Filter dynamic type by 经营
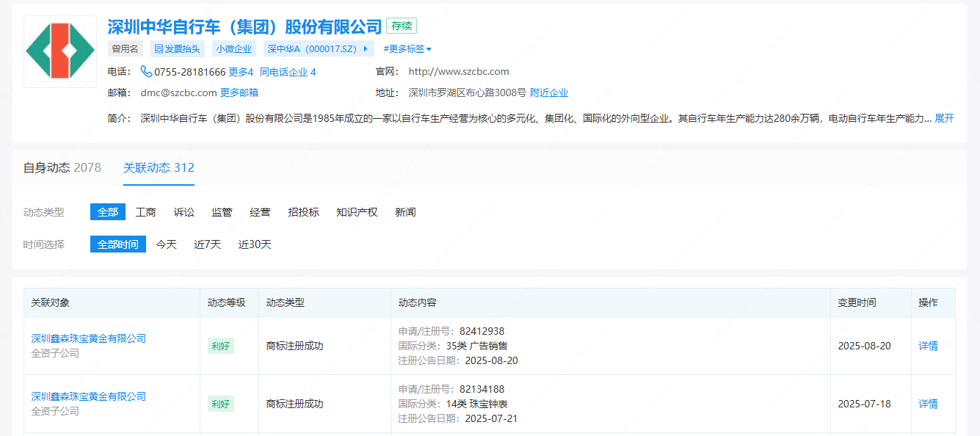Screen dimensions: 980x436 (x=260, y=212)
